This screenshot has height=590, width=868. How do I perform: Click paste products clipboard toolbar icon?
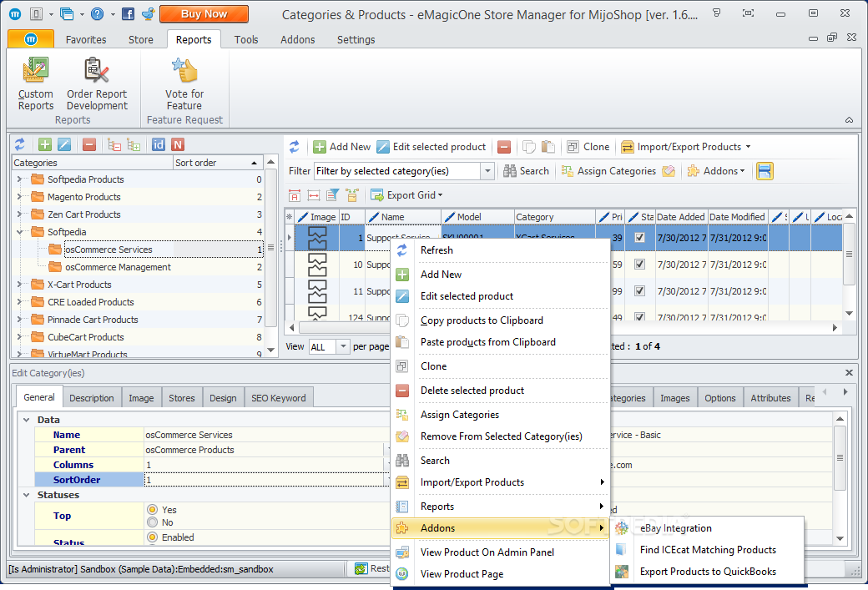[x=548, y=147]
